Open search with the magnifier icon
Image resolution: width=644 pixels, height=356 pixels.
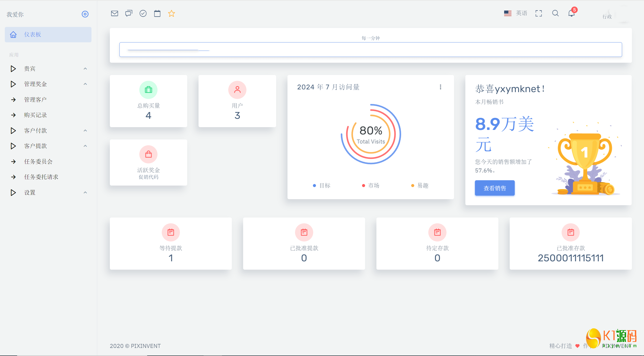[555, 13]
